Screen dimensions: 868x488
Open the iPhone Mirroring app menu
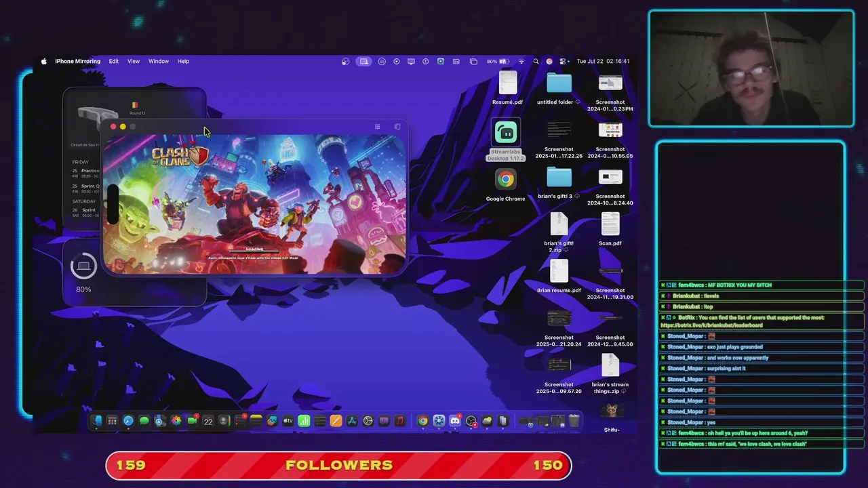[x=77, y=61]
